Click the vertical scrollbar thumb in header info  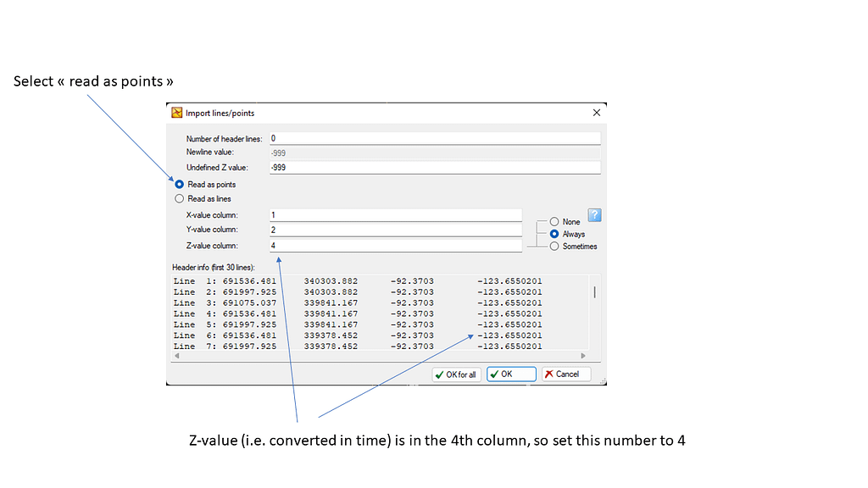tap(594, 292)
